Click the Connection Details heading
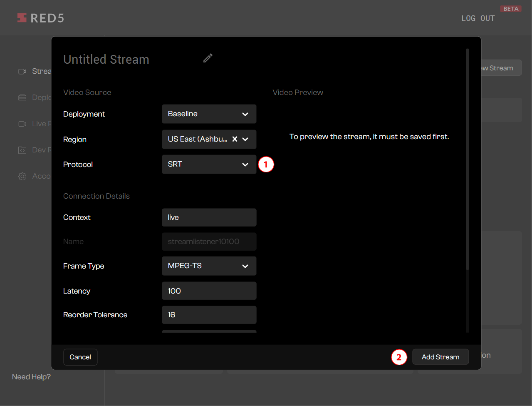Viewport: 532px width, 406px height. (x=97, y=196)
